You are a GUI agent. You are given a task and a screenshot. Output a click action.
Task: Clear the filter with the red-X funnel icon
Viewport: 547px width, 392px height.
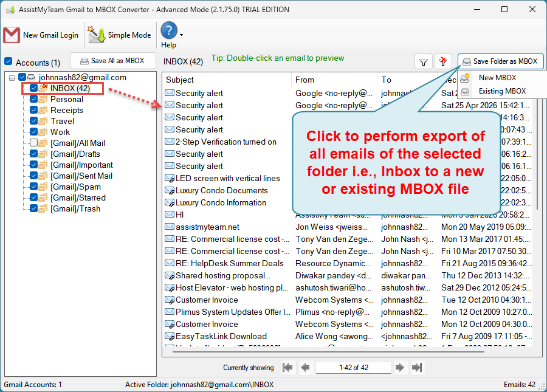pos(442,61)
